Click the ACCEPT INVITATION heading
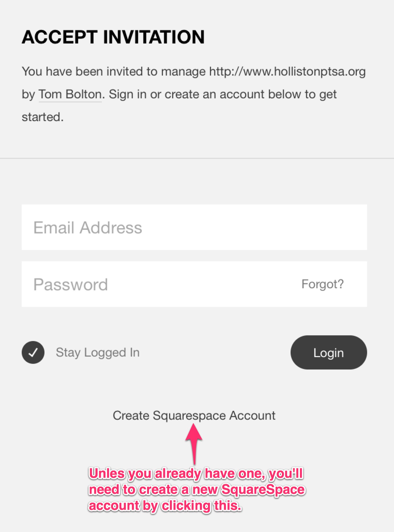394x532 pixels. [x=113, y=37]
